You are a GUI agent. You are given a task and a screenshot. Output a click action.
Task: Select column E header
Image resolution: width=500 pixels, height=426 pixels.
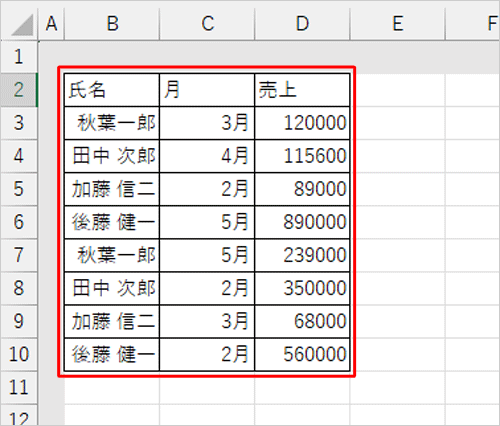coord(397,24)
